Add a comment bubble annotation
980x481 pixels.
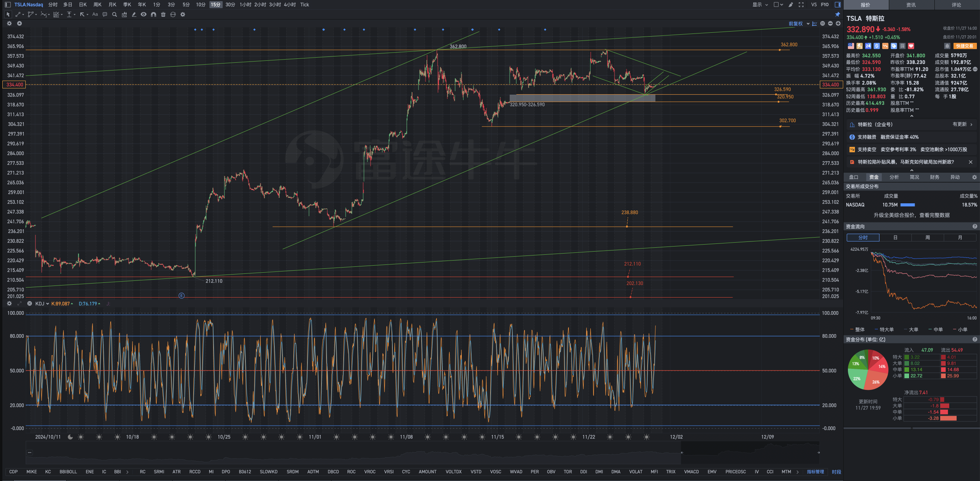tap(105, 14)
